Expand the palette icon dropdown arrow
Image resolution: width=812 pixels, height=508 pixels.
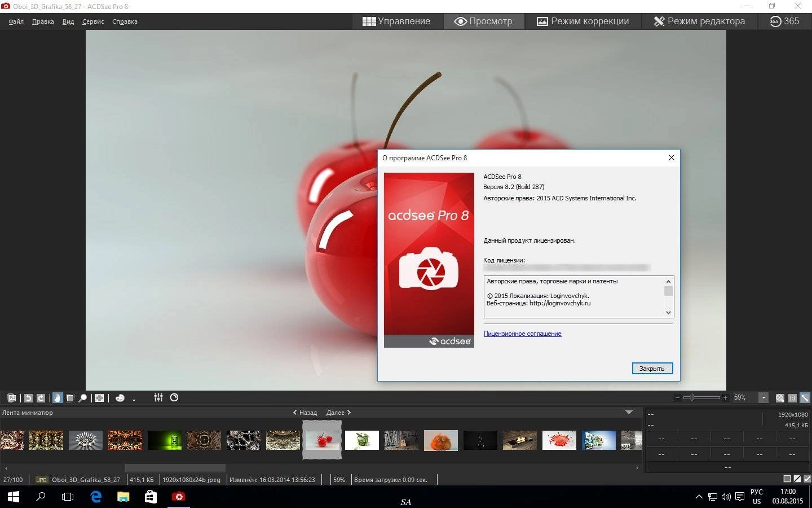pos(134,400)
